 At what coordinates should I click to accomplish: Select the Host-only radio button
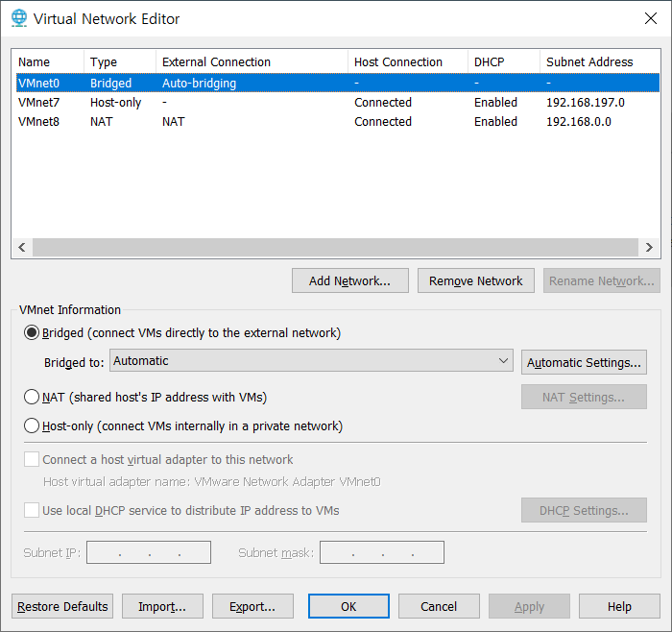pos(32,425)
